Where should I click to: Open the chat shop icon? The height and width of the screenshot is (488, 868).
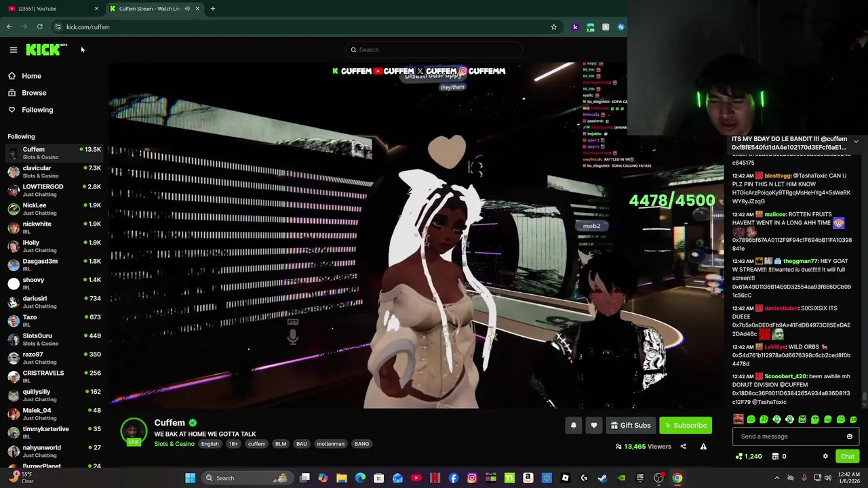(776, 456)
